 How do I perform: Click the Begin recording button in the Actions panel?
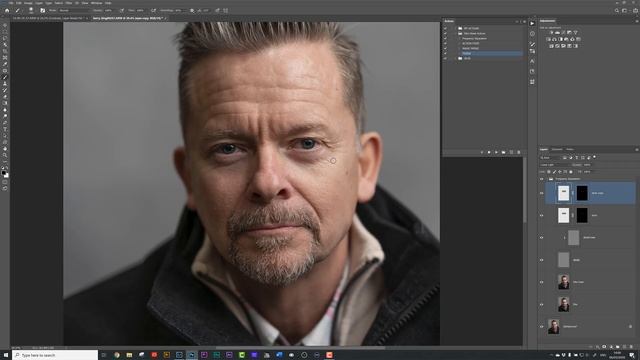(489, 152)
